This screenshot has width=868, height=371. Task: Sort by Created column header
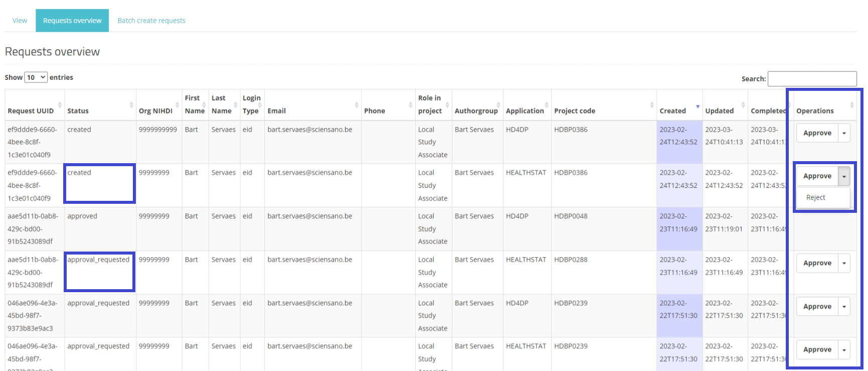click(672, 111)
